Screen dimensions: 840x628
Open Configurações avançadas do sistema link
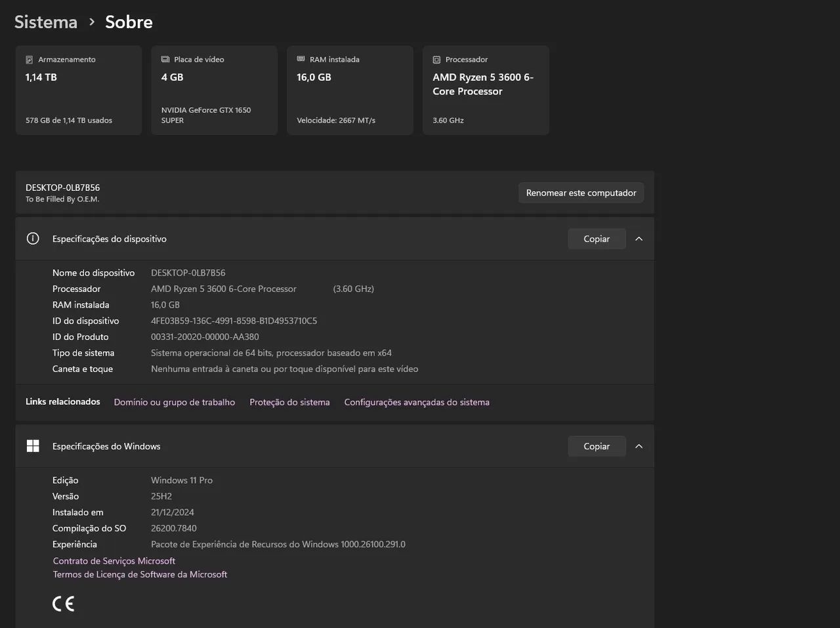(x=417, y=402)
